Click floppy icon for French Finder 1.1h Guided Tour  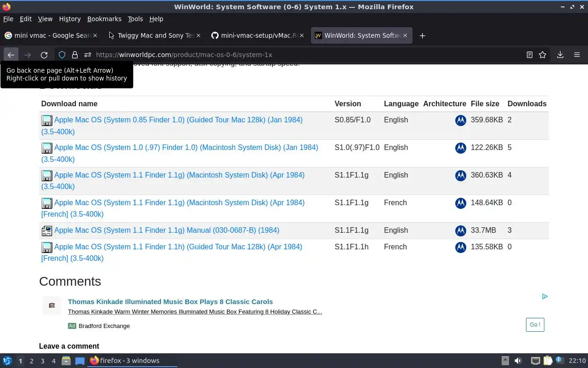[x=47, y=247]
